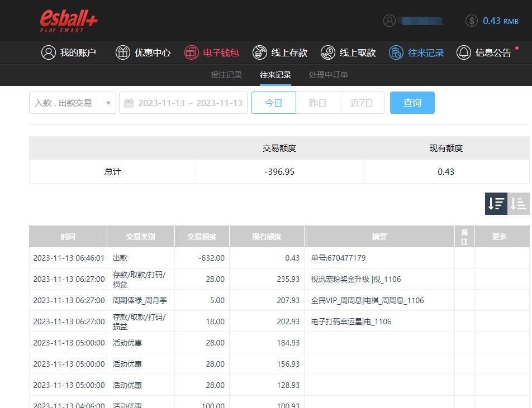Open the date range picker field

[x=183, y=103]
